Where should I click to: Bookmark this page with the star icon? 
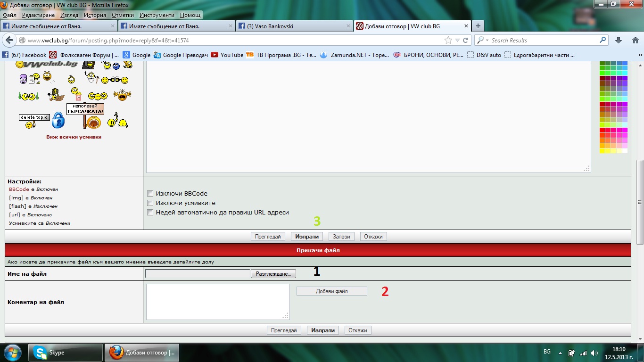coord(448,41)
